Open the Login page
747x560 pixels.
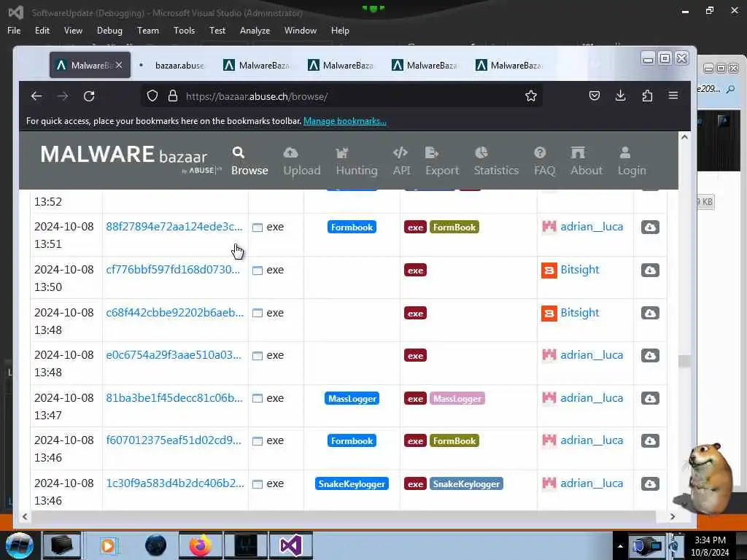(x=632, y=161)
